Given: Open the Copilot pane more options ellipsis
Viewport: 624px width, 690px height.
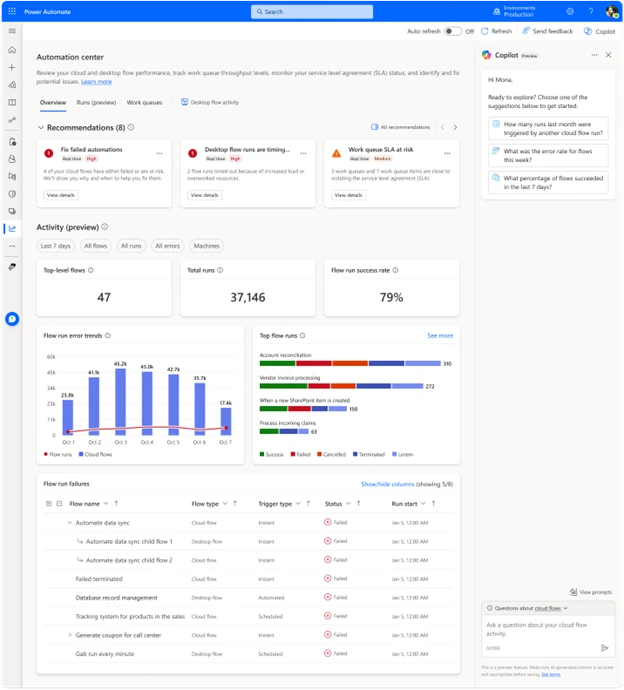Looking at the screenshot, I should tap(595, 55).
